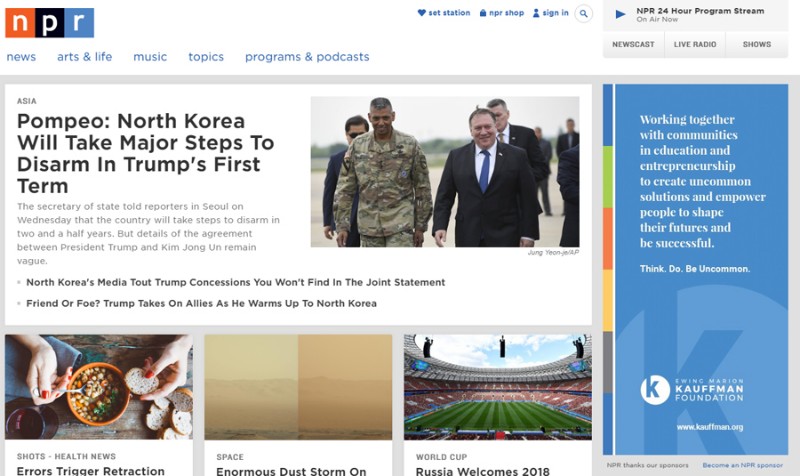
Task: Select the Newscast tab
Action: point(633,44)
